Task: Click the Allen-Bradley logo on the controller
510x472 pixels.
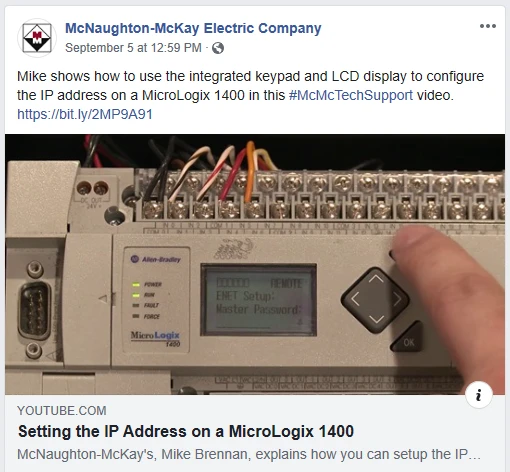Action: click(x=156, y=259)
